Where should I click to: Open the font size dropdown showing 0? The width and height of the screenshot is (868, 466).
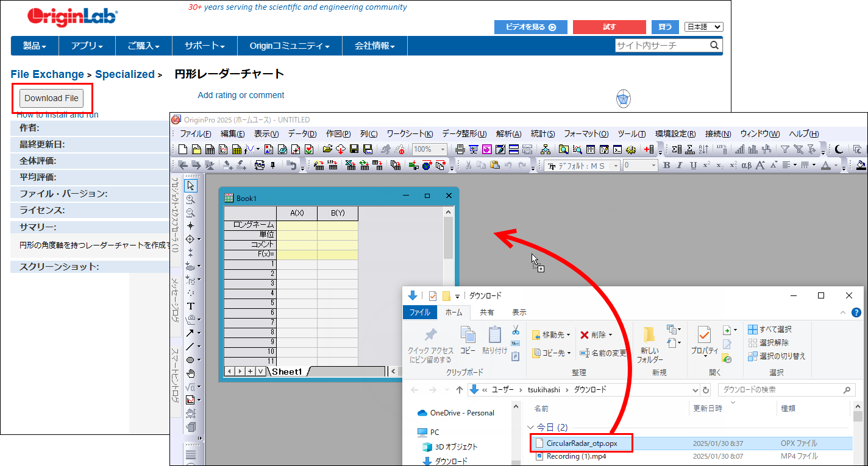654,165
